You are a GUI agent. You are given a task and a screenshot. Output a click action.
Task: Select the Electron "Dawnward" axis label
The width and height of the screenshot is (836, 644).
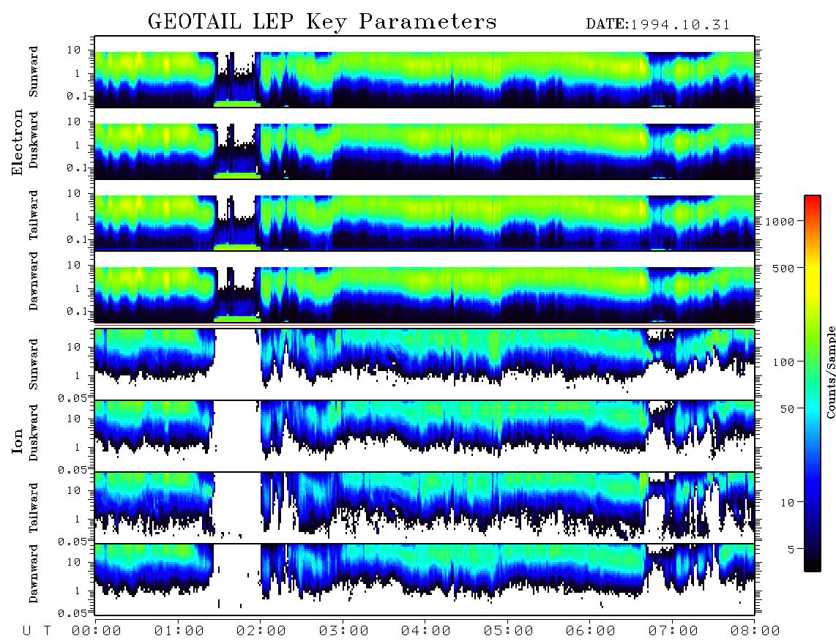point(34,282)
